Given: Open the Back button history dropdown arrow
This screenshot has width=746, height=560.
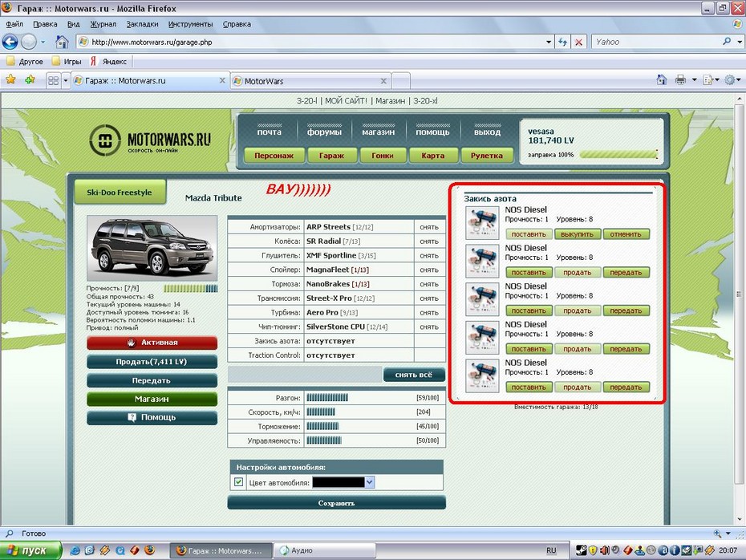Looking at the screenshot, I should point(43,42).
